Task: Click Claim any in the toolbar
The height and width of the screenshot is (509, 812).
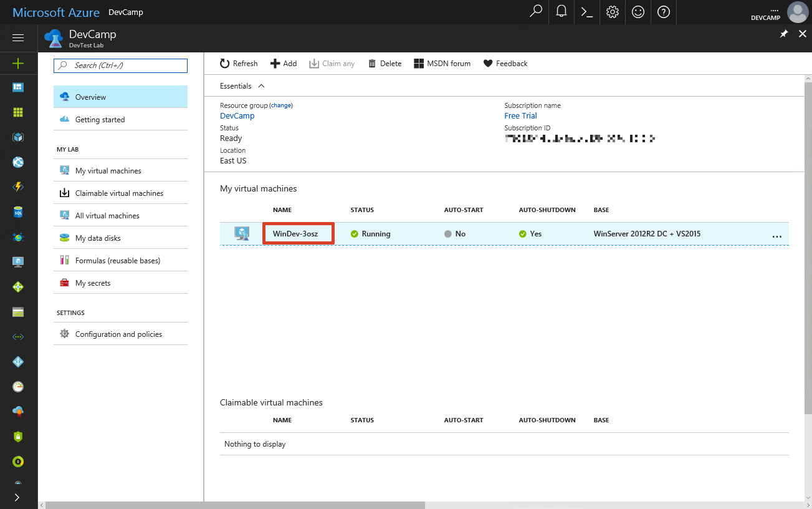Action: pos(332,64)
